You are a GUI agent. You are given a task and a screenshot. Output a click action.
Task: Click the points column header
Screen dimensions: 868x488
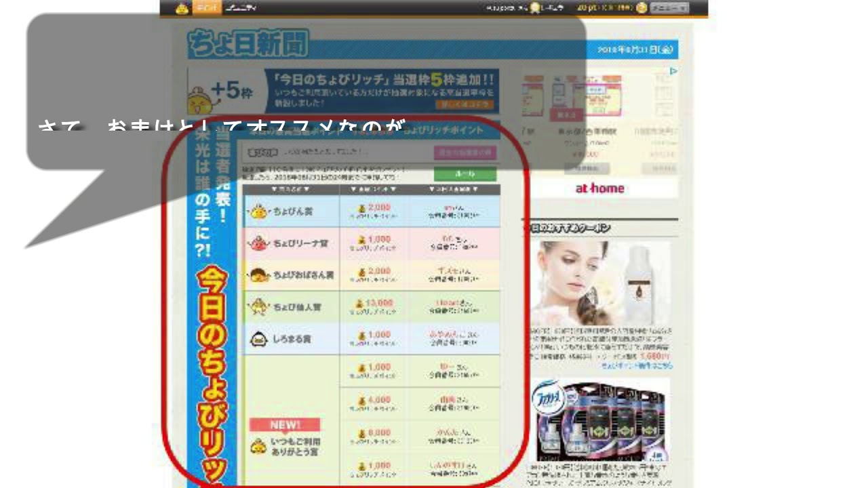(x=375, y=190)
